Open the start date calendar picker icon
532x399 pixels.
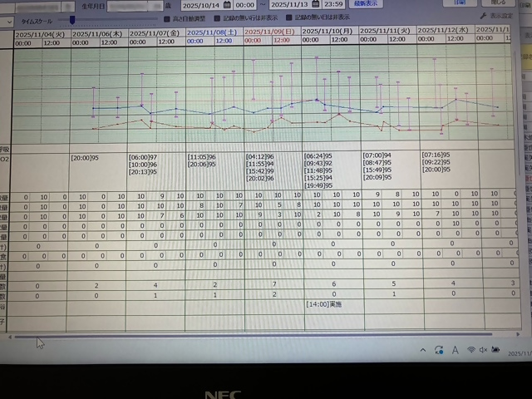point(227,4)
